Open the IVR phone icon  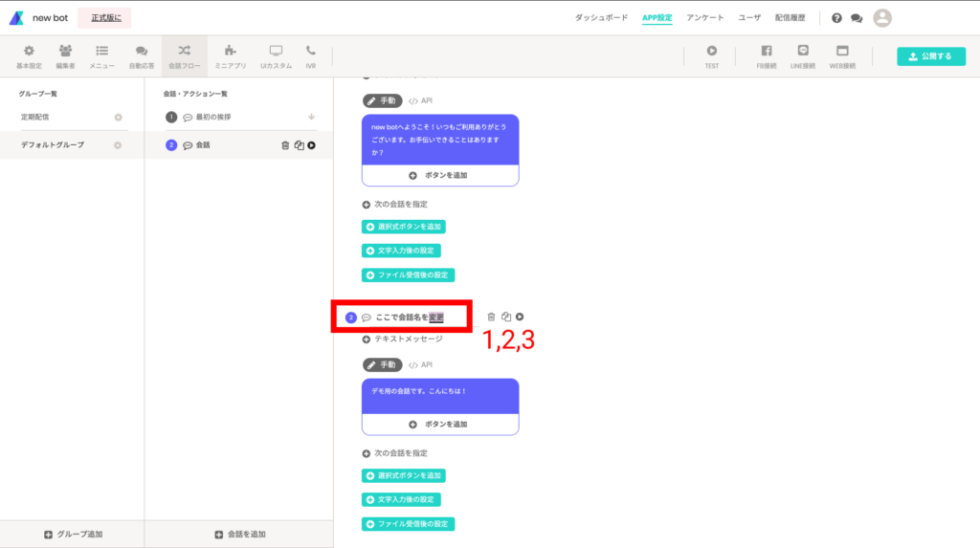coord(311,52)
